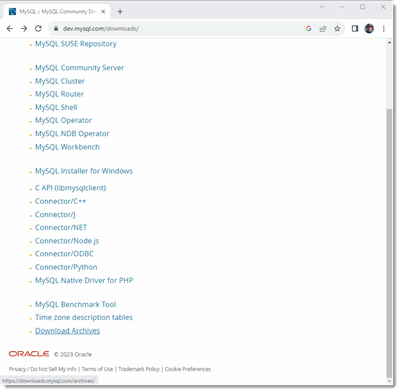The height and width of the screenshot is (392, 400).
Task: Open the MySQL Operator link
Action: pyautogui.click(x=63, y=121)
